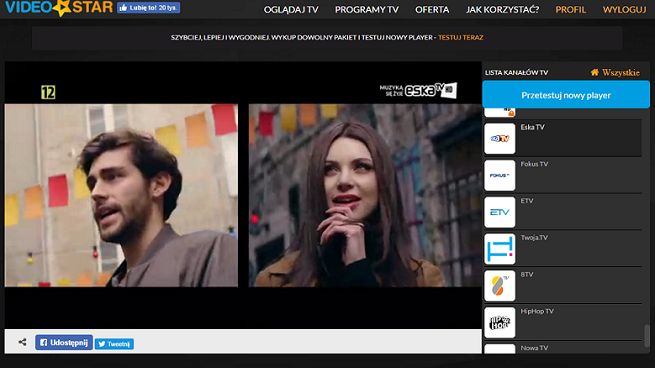This screenshot has height=368, width=655.
Task: Click the TESTUJ TERAZ link
Action: [x=461, y=38]
